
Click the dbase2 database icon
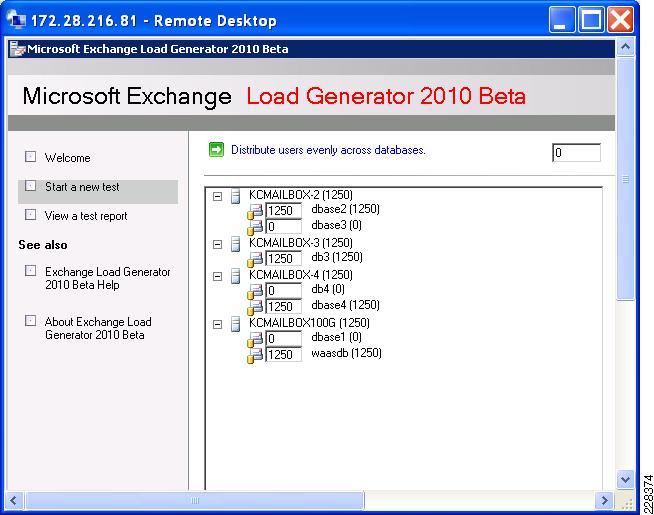255,211
